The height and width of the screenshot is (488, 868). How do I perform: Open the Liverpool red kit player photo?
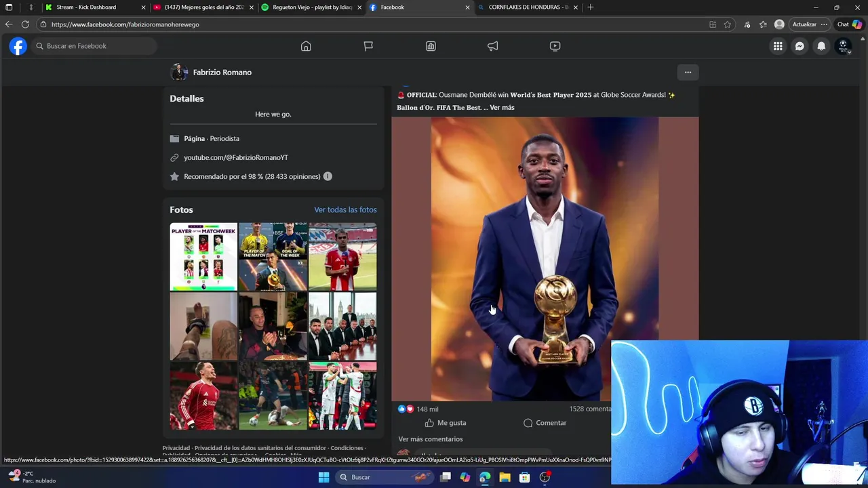point(203,396)
